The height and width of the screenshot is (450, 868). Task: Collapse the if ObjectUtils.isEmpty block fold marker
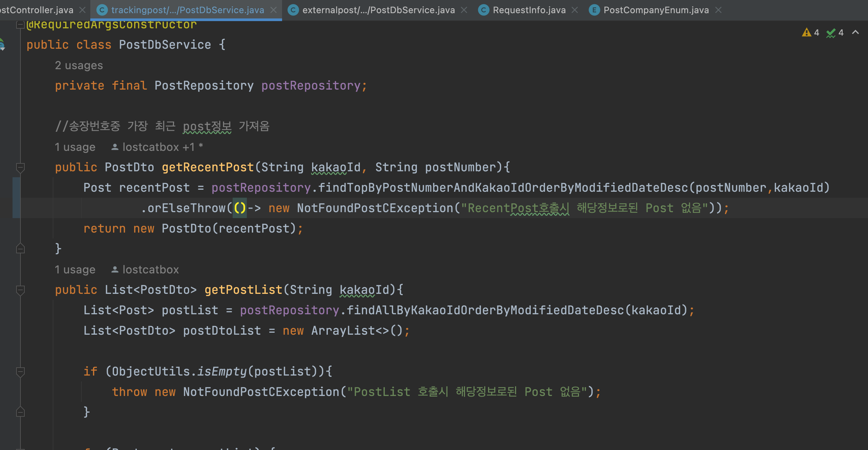coord(20,372)
